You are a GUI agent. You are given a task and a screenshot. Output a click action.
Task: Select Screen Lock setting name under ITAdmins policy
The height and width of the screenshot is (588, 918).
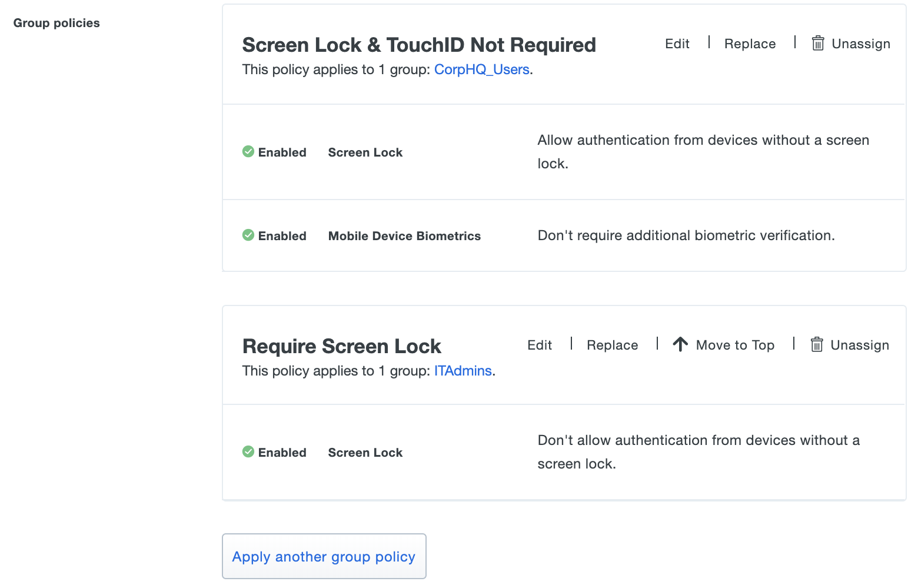click(365, 453)
